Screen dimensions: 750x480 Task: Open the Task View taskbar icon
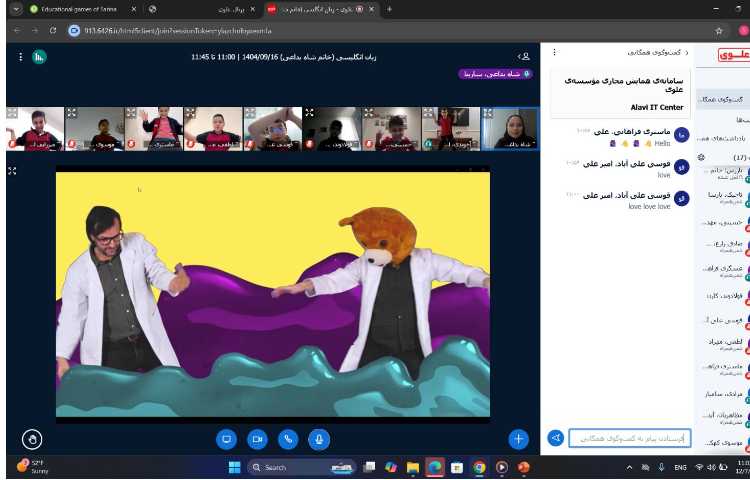tap(369, 467)
